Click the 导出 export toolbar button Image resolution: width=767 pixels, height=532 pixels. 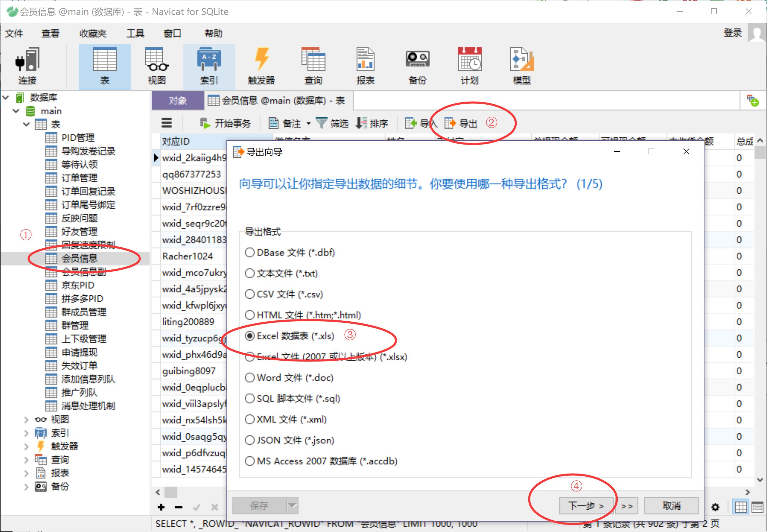point(461,123)
